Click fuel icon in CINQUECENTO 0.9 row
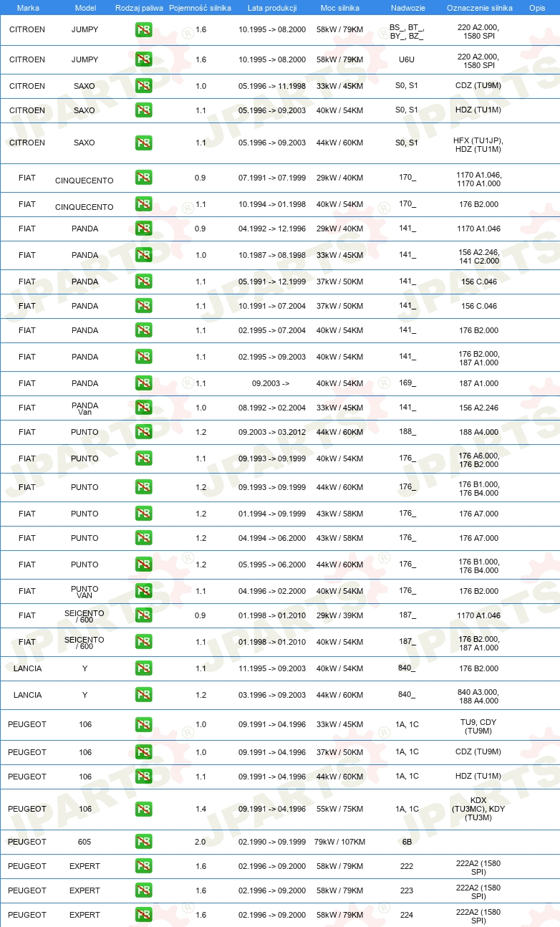Screen dimensions: 560x927 pos(143,178)
